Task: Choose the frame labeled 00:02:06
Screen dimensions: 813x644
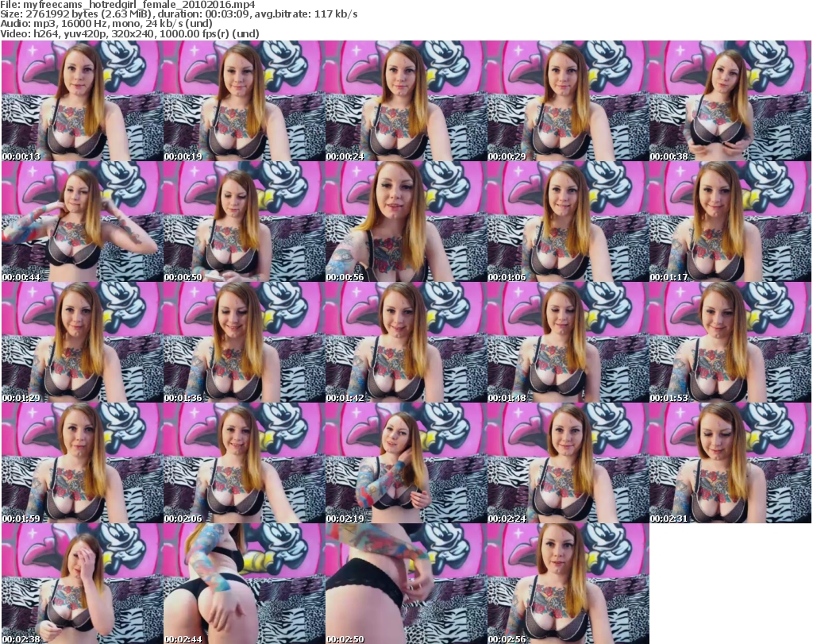Action: pos(245,463)
